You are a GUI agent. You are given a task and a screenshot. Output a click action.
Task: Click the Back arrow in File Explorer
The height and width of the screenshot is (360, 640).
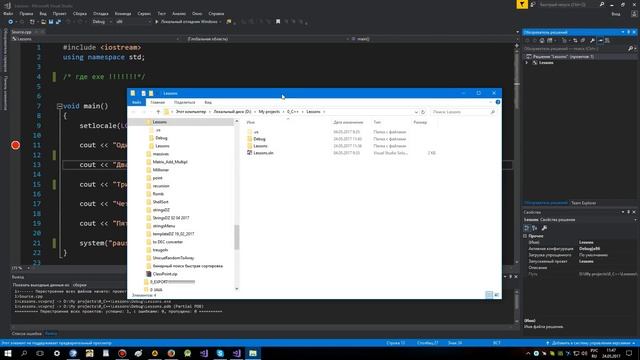tap(134, 112)
